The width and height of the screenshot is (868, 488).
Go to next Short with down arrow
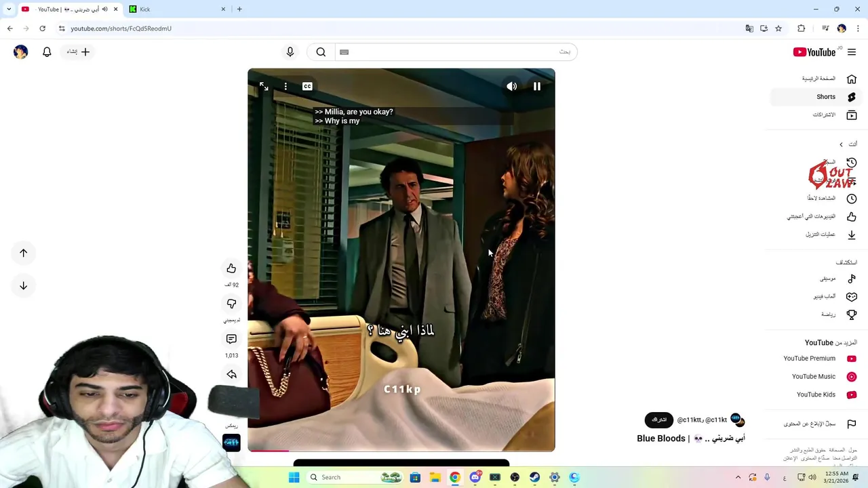pyautogui.click(x=23, y=285)
